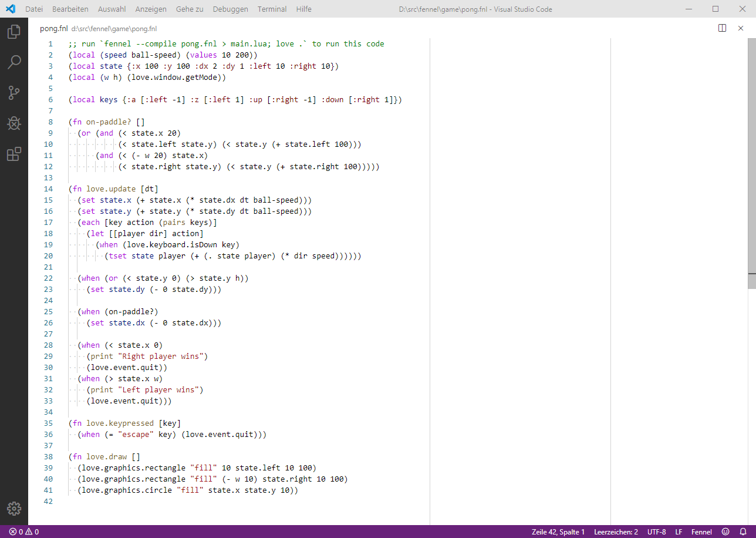The width and height of the screenshot is (756, 538).
Task: Open errors and warnings problems panel
Action: tap(24, 532)
